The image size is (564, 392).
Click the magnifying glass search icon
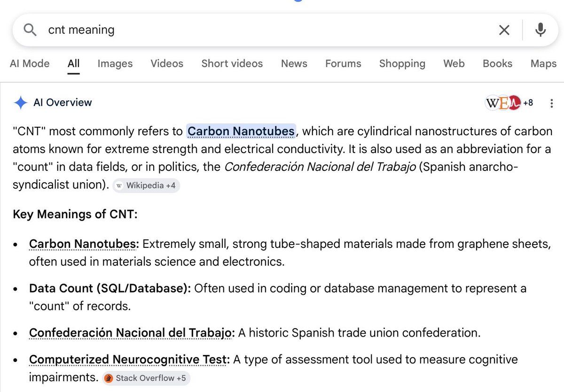pos(30,30)
